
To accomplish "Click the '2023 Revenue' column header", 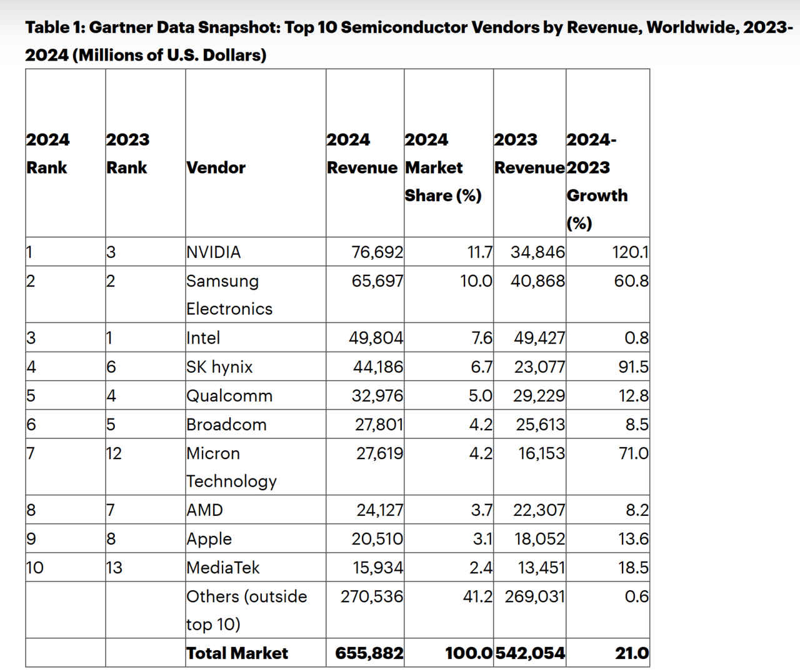I will (x=529, y=153).
